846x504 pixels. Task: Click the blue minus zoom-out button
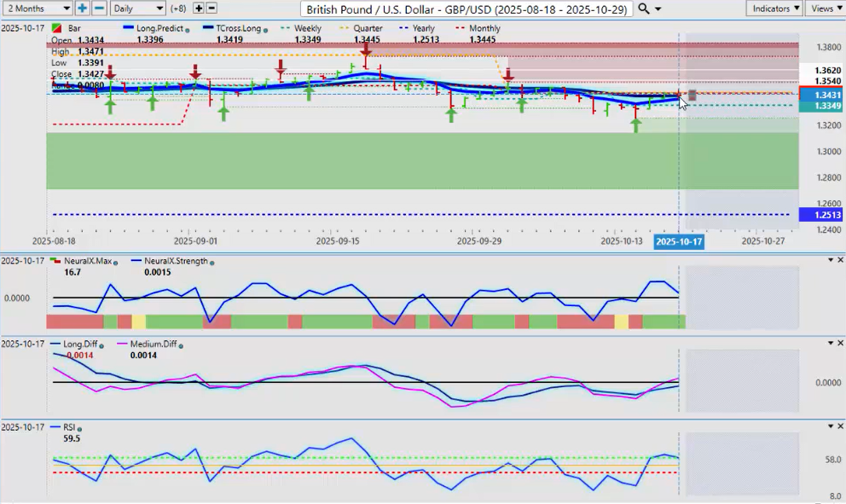(x=99, y=8)
